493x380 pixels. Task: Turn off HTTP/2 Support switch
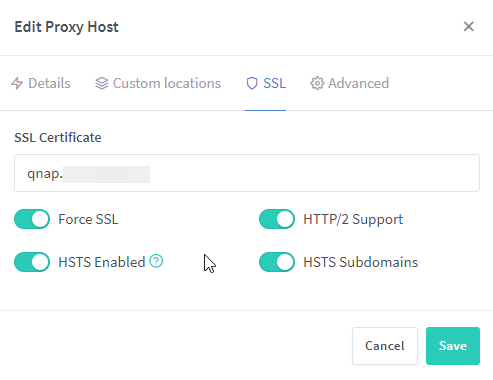(277, 219)
